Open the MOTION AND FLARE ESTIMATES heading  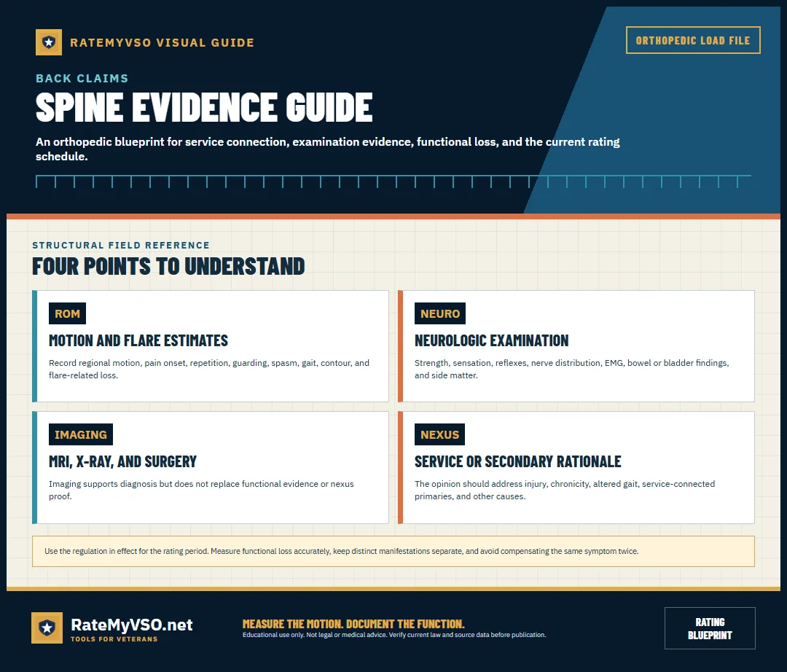[138, 341]
